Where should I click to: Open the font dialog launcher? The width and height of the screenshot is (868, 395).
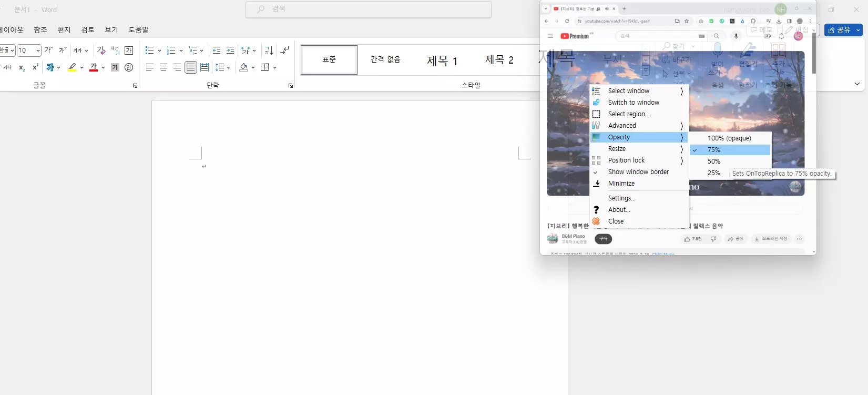[x=135, y=86]
